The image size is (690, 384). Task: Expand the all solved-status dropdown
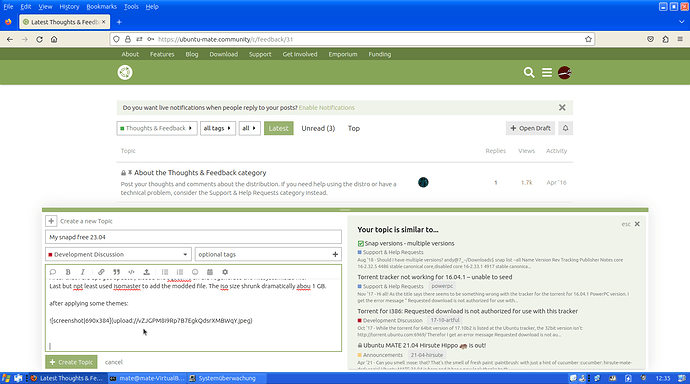tap(250, 128)
